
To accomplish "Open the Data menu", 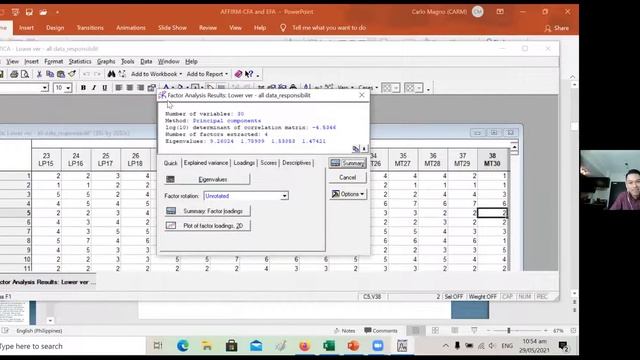I will 146,61.
